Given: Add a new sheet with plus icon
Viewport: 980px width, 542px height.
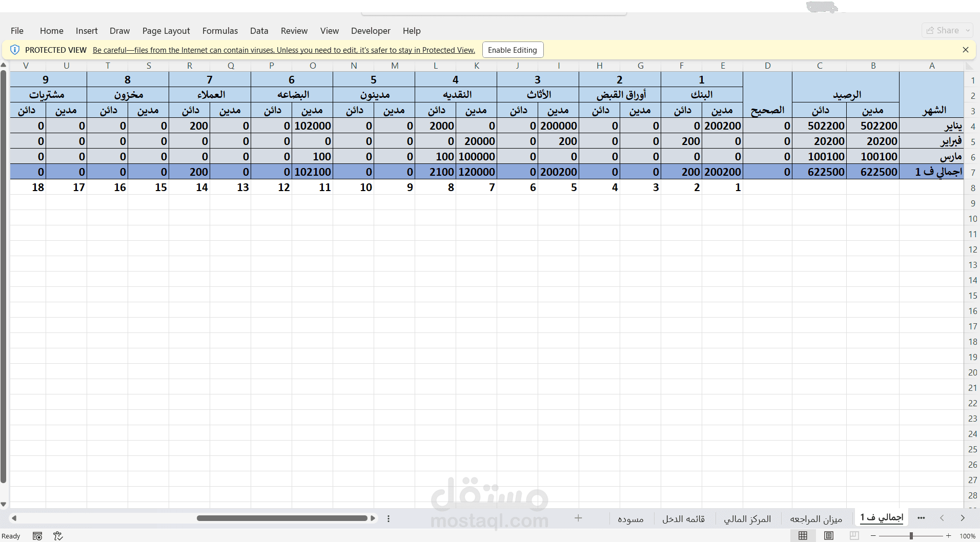Looking at the screenshot, I should click(x=578, y=518).
